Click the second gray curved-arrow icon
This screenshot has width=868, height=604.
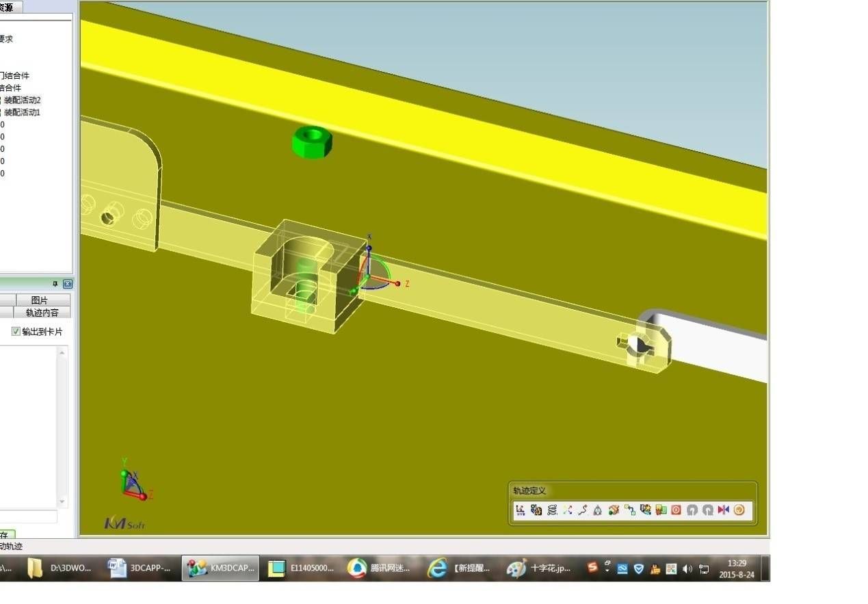click(x=708, y=510)
